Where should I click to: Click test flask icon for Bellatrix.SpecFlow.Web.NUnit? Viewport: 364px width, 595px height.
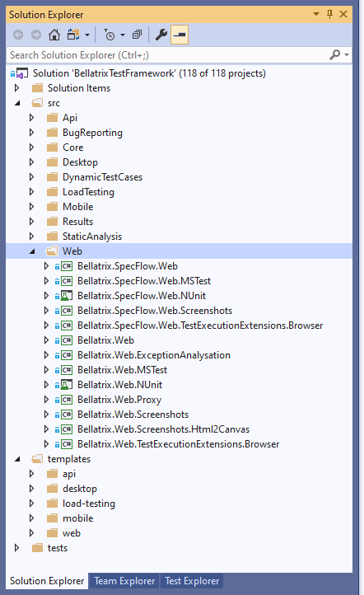[x=67, y=296]
